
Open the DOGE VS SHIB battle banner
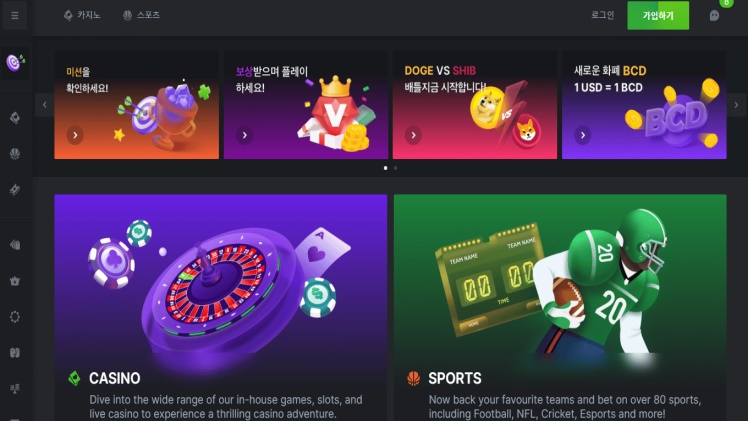pos(475,105)
